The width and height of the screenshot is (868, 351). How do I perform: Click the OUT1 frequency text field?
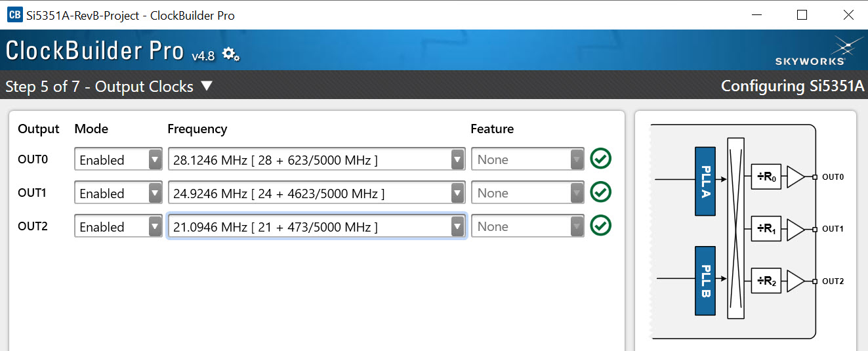[308, 194]
